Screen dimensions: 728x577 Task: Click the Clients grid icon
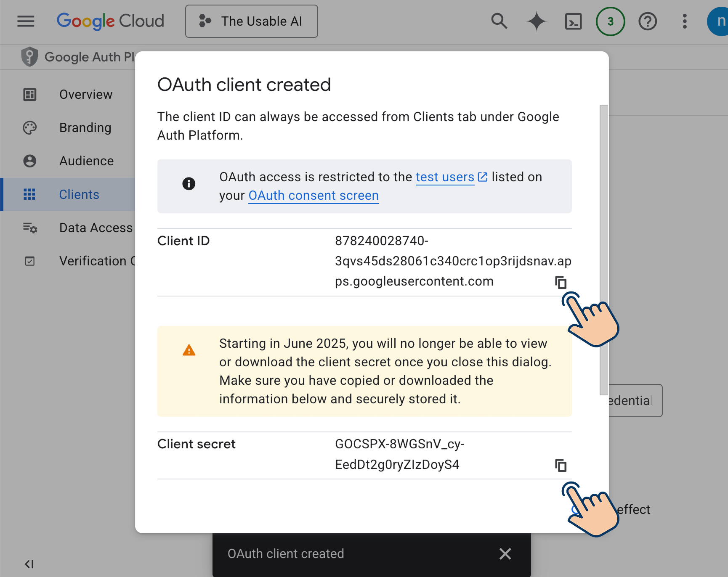(x=29, y=194)
